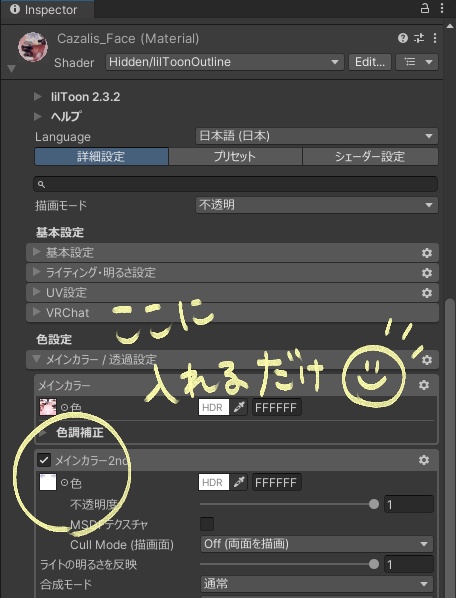Switch to the シェーダー設定 tab
Viewport: 456px width, 598px height.
tap(370, 156)
